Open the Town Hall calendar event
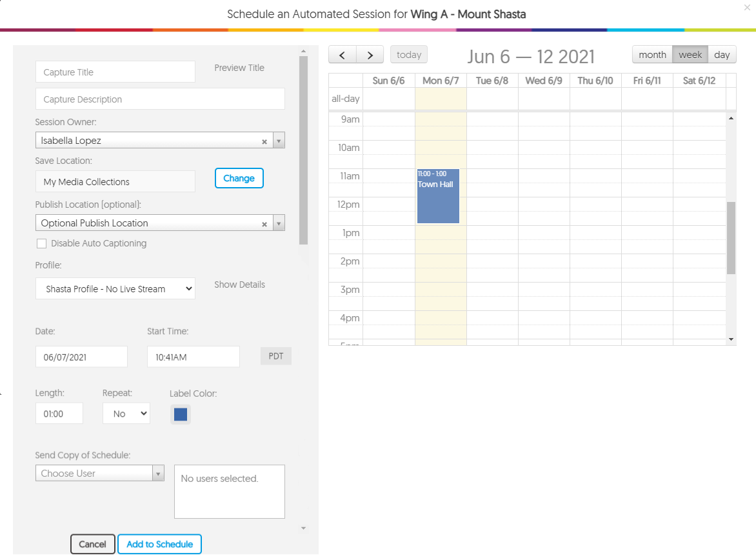 click(x=438, y=197)
